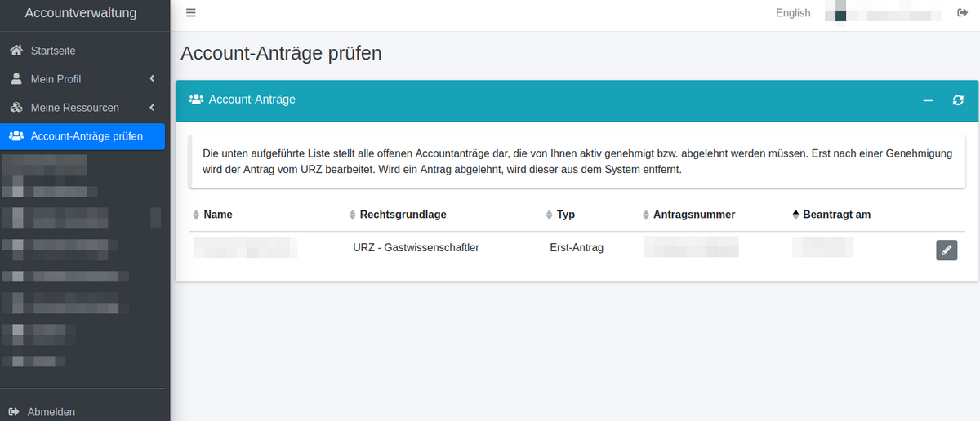The image size is (980, 421).
Task: Expand Mein Profil submenu chevron
Action: coord(152,79)
